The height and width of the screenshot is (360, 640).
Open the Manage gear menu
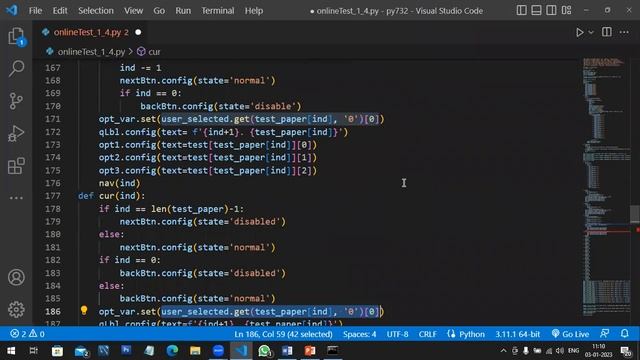coord(16,309)
